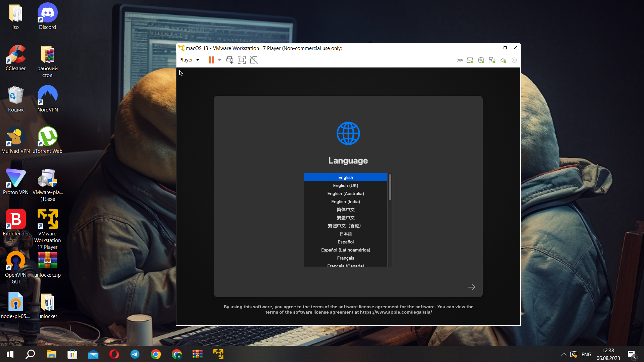Viewport: 644px width, 362px height.
Task: Open Mail app from taskbar
Action: [x=93, y=354]
